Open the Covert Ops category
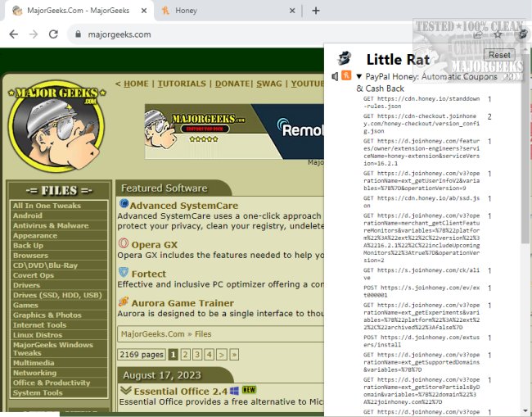The height and width of the screenshot is (417, 532). click(x=34, y=275)
